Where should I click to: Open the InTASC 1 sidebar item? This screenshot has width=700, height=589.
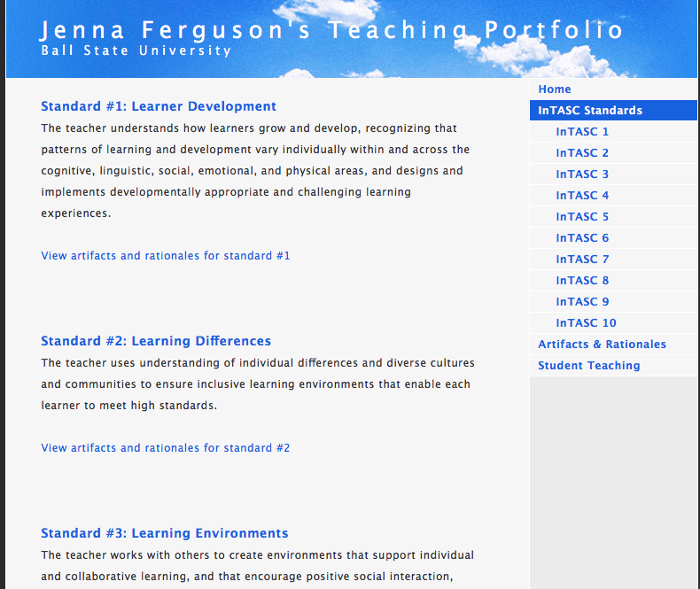tap(582, 132)
